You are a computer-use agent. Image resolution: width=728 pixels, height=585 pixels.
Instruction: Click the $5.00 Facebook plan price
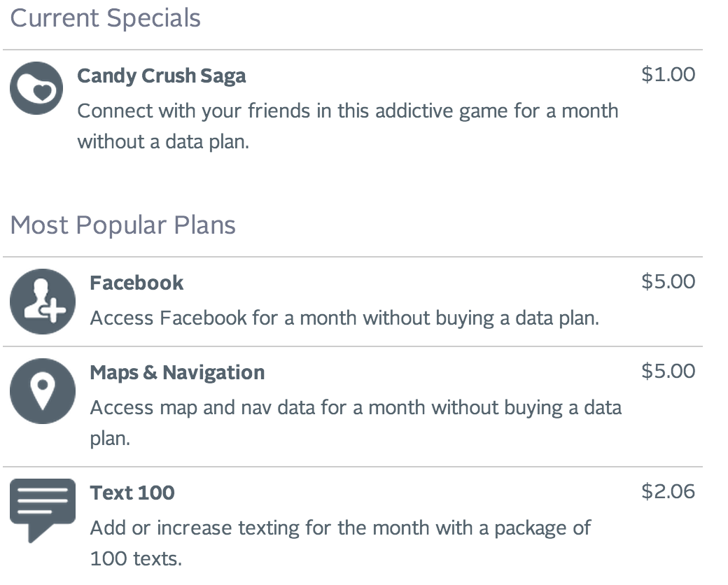pos(668,281)
